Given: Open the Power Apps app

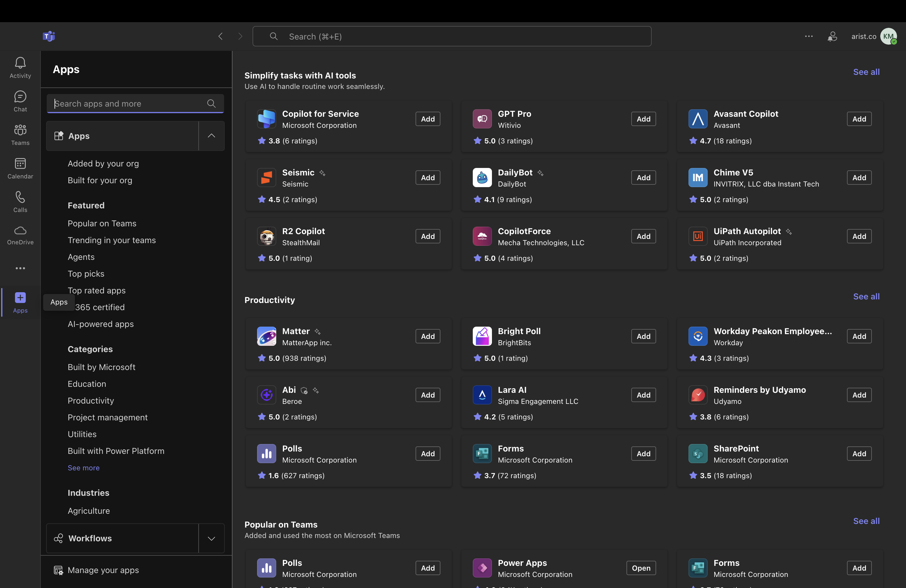Looking at the screenshot, I should coord(641,568).
